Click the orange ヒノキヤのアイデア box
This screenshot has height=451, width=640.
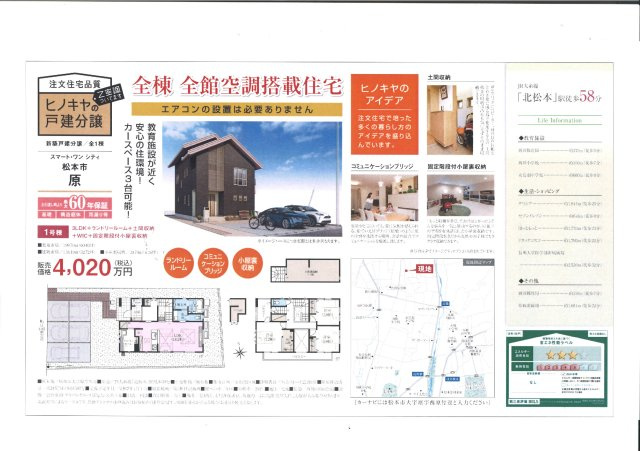click(384, 114)
